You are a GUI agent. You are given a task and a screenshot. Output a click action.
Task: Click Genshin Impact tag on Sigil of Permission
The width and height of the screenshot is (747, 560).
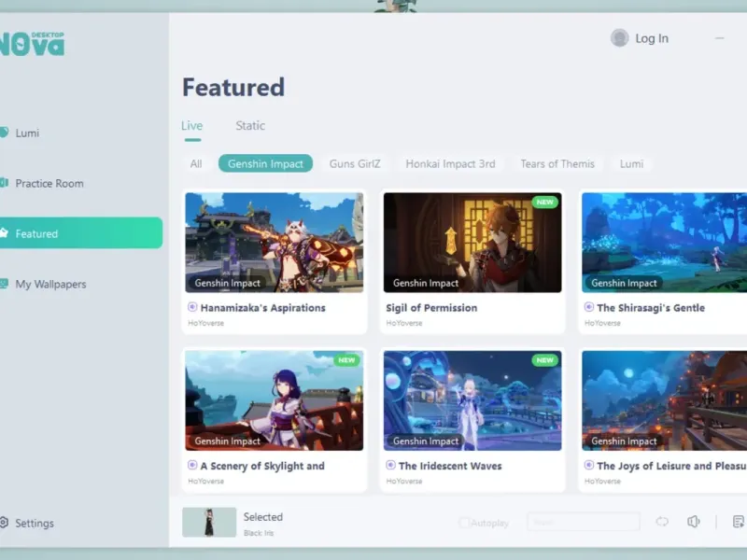coord(426,283)
